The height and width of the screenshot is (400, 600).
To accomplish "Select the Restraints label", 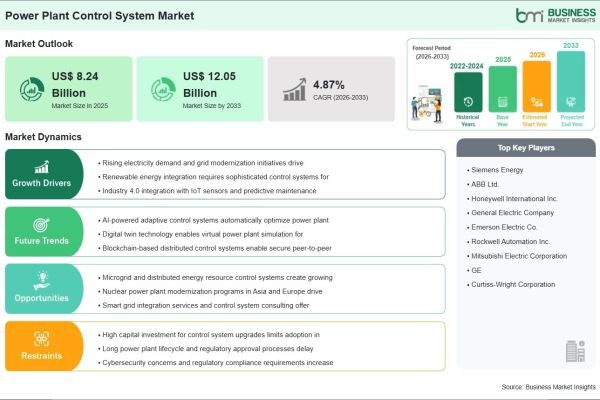I will (41, 356).
